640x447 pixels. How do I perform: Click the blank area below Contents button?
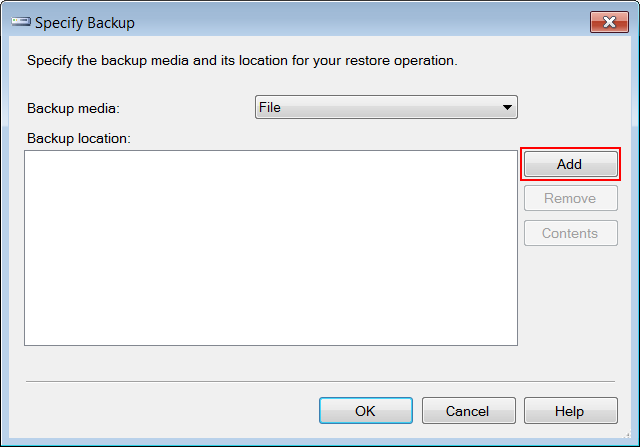571,296
